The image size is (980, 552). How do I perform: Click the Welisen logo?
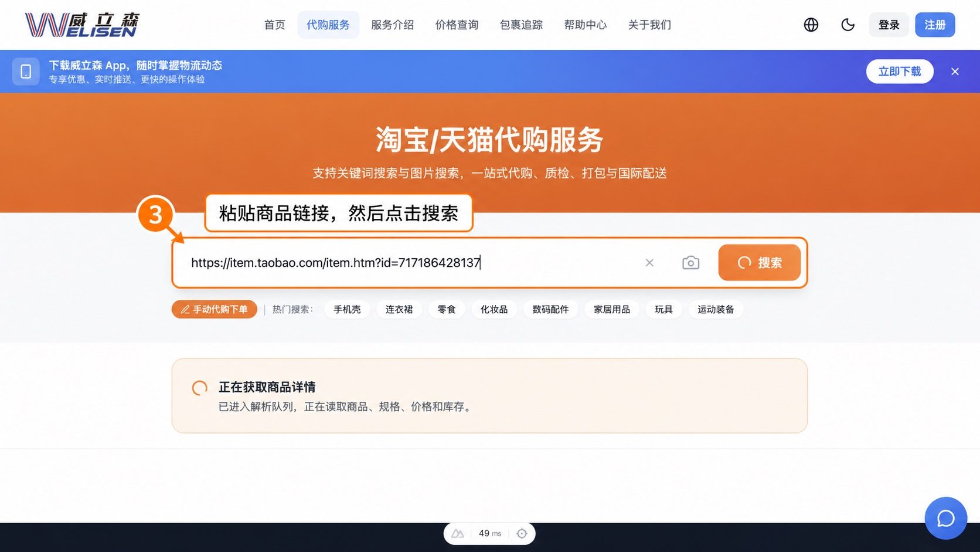[81, 25]
